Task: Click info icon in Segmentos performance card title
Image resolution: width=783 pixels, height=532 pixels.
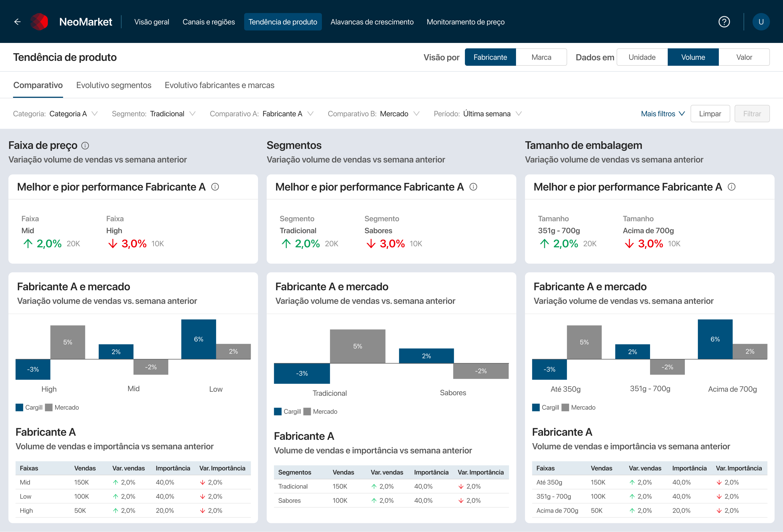Action: (473, 187)
